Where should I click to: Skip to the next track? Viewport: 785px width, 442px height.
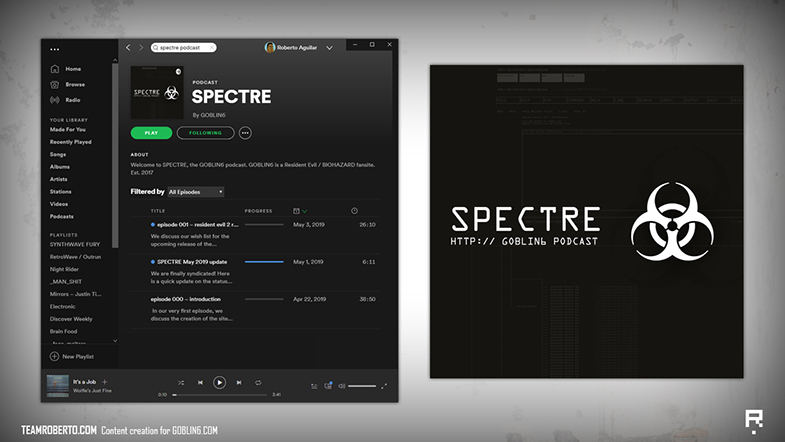239,382
